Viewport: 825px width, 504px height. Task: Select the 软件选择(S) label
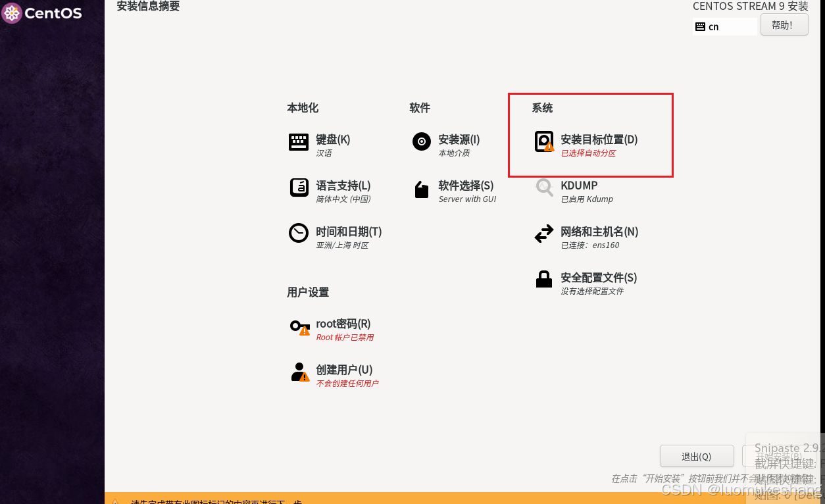pyautogui.click(x=466, y=186)
